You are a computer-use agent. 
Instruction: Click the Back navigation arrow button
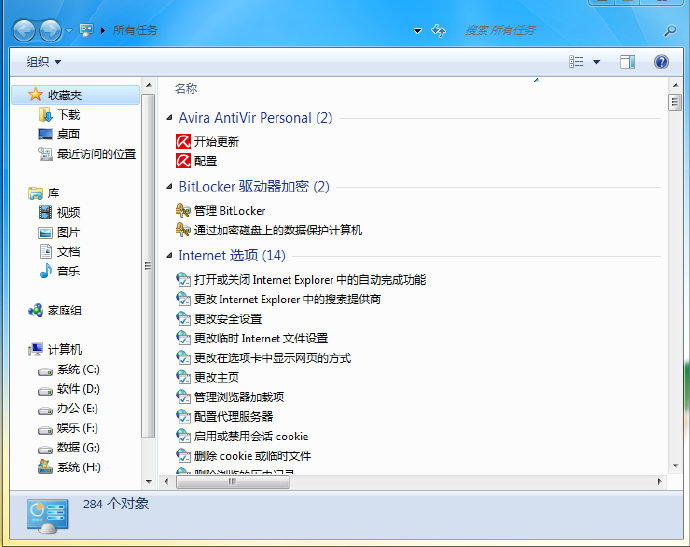[x=24, y=31]
